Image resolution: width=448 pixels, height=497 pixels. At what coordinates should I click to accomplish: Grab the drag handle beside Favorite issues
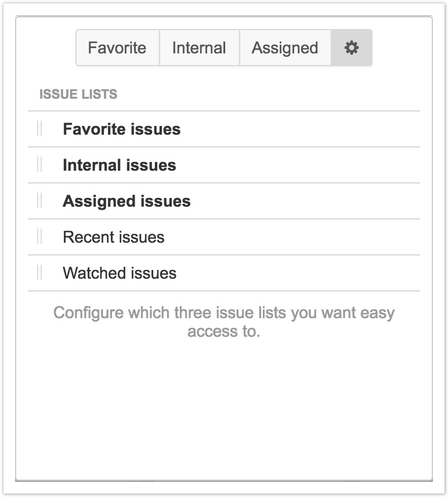point(39,129)
